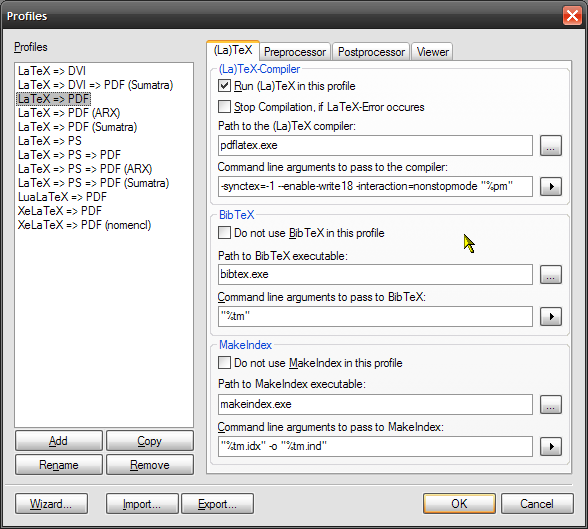Select profile LuaLaTeX => PDF
588x529 pixels.
(x=62, y=197)
